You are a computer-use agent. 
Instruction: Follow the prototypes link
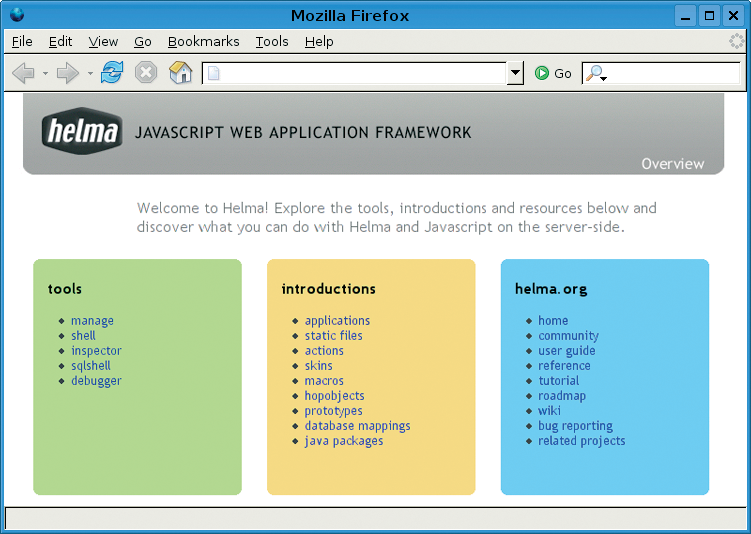coord(333,411)
